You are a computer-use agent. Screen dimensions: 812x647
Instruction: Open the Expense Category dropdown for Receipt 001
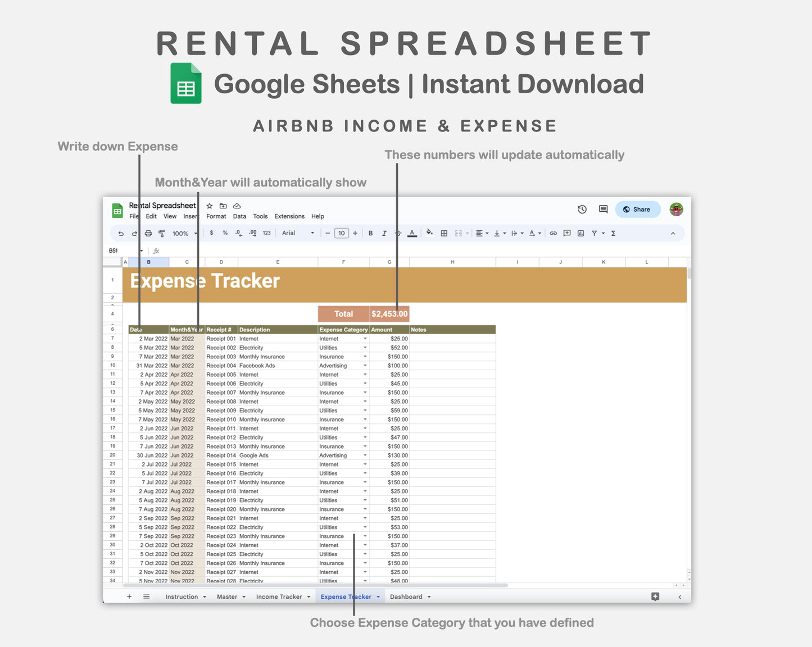[364, 339]
